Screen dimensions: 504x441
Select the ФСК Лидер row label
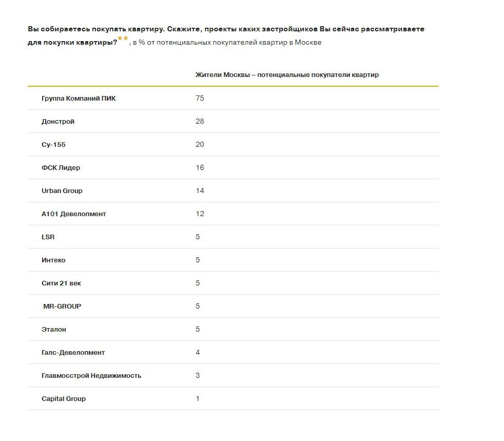pyautogui.click(x=61, y=168)
